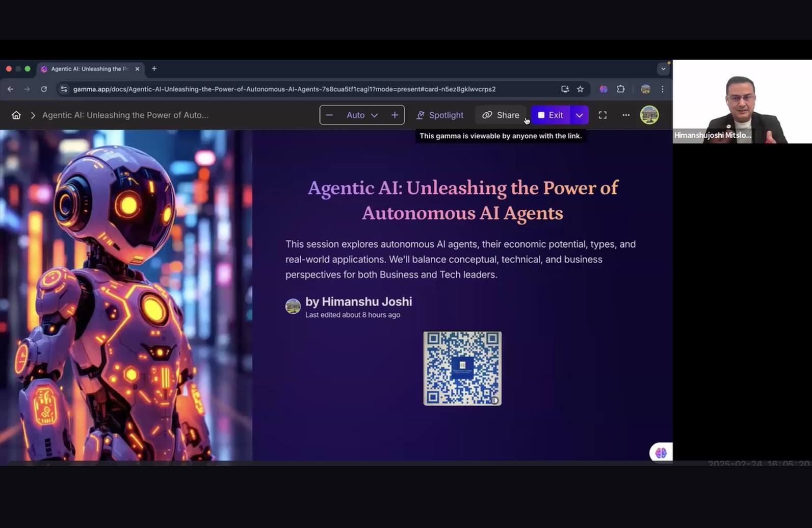Open the user profile avatar menu
The image size is (812, 528).
[649, 115]
